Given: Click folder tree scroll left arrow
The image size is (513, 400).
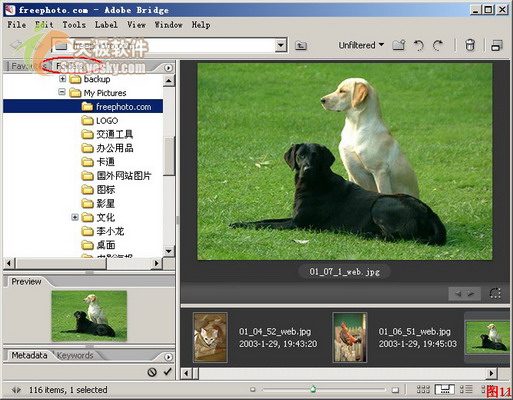Looking at the screenshot, I should tap(9, 263).
